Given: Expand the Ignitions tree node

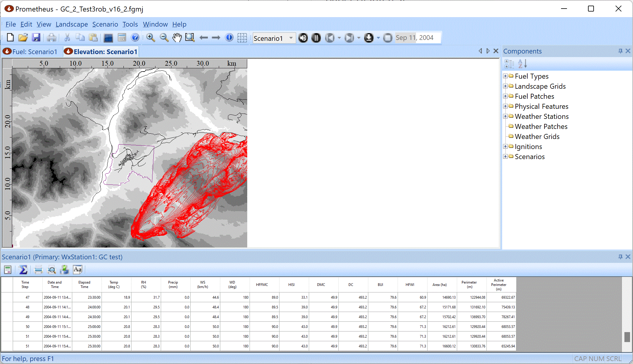Looking at the screenshot, I should pos(505,146).
